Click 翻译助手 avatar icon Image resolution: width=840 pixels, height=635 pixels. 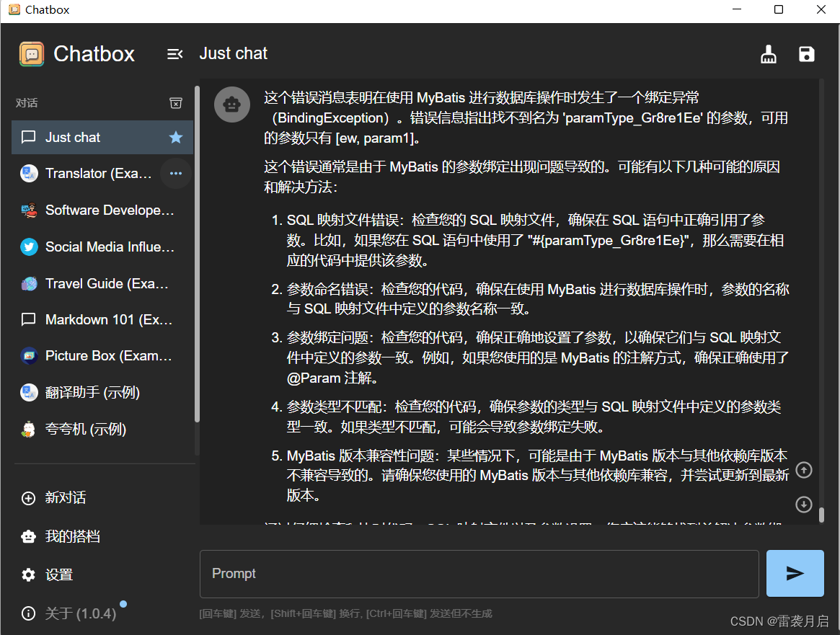(29, 392)
